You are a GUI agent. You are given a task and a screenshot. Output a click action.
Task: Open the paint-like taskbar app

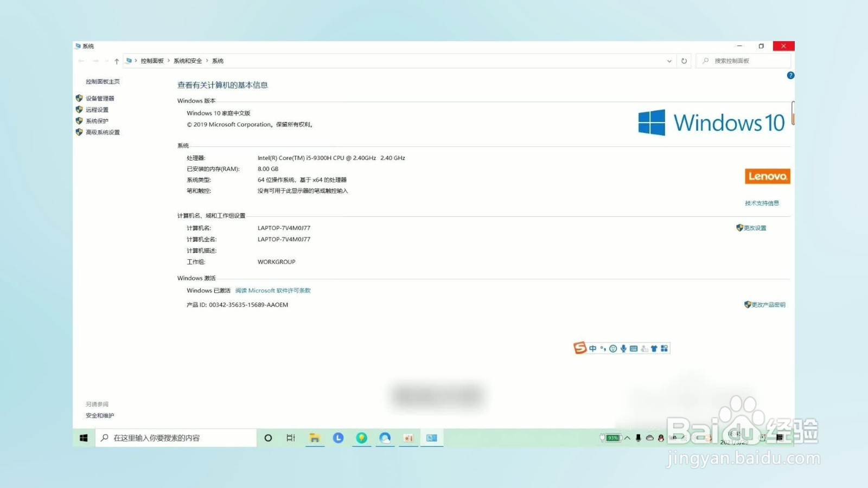click(x=409, y=438)
